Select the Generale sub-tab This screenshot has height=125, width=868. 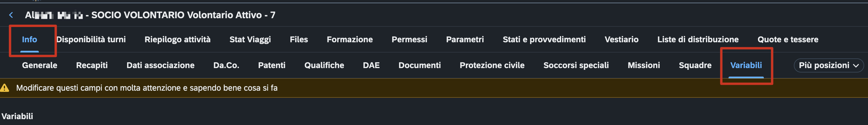[39, 65]
